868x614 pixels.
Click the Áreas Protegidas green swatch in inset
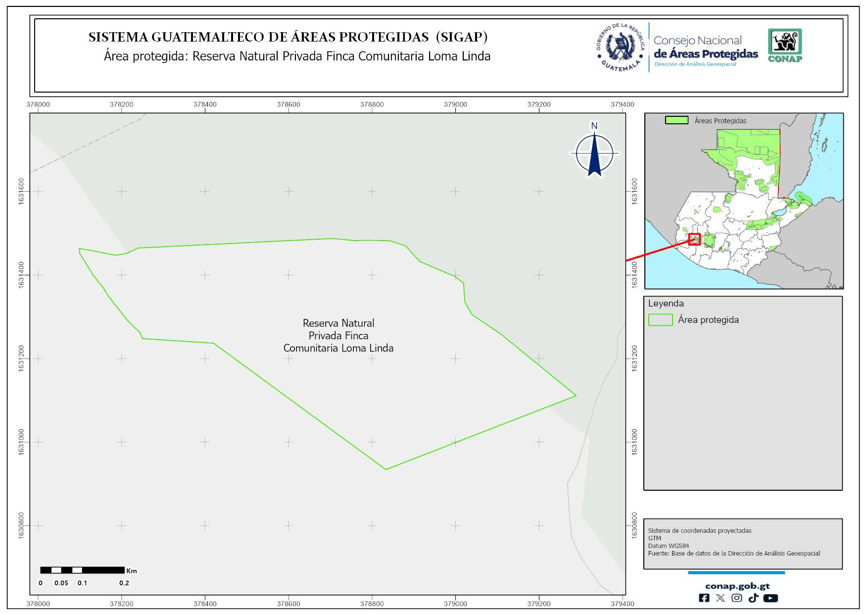point(676,120)
